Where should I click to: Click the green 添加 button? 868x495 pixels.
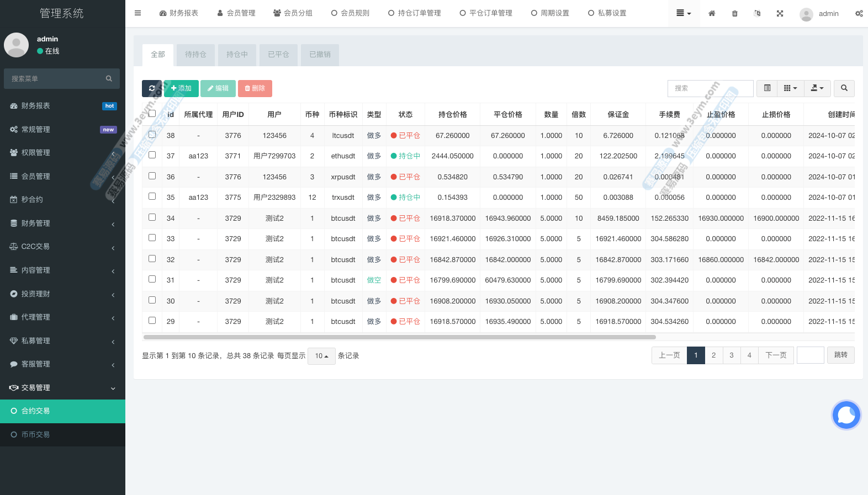(x=181, y=88)
